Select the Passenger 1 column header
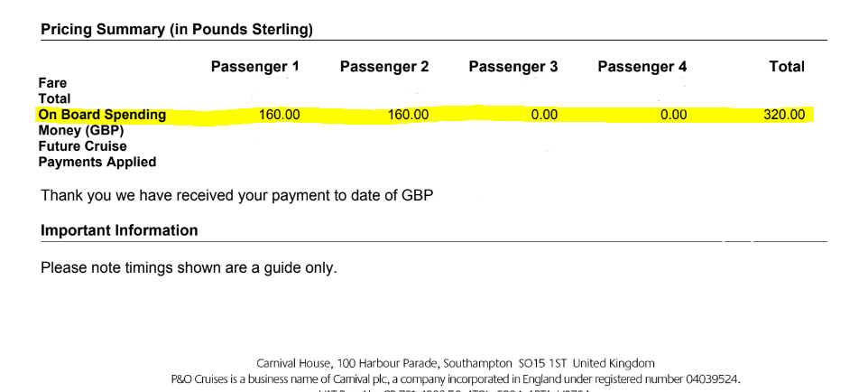The height and width of the screenshot is (392, 868). pyautogui.click(x=254, y=67)
